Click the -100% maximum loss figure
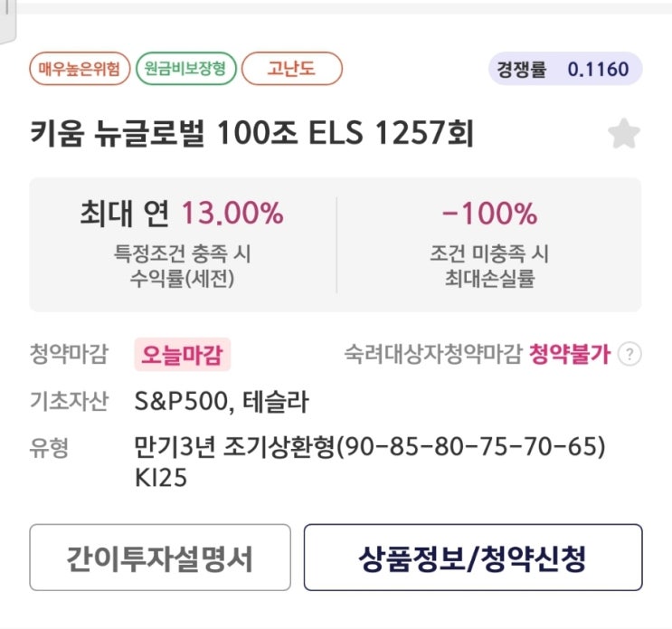The height and width of the screenshot is (629, 672). pyautogui.click(x=488, y=214)
